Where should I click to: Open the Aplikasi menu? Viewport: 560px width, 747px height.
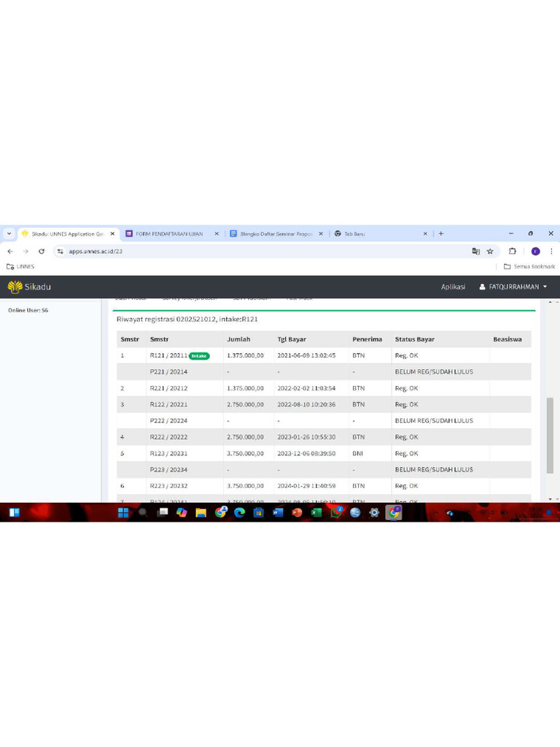[x=453, y=287]
